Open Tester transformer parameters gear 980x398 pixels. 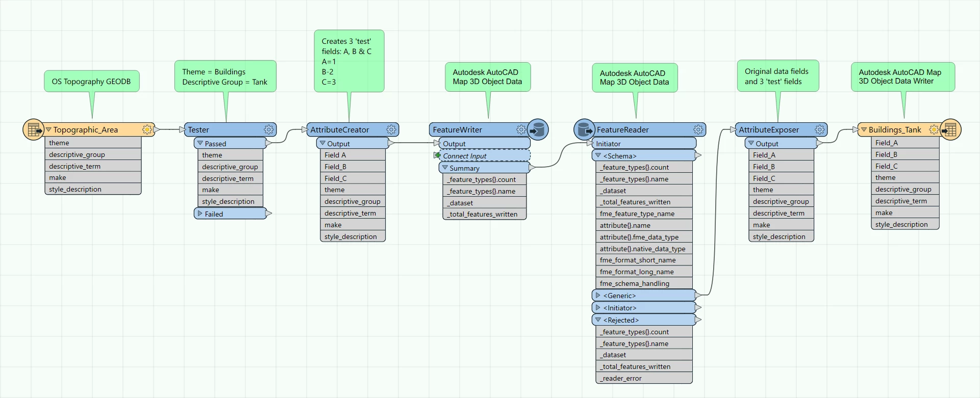269,130
